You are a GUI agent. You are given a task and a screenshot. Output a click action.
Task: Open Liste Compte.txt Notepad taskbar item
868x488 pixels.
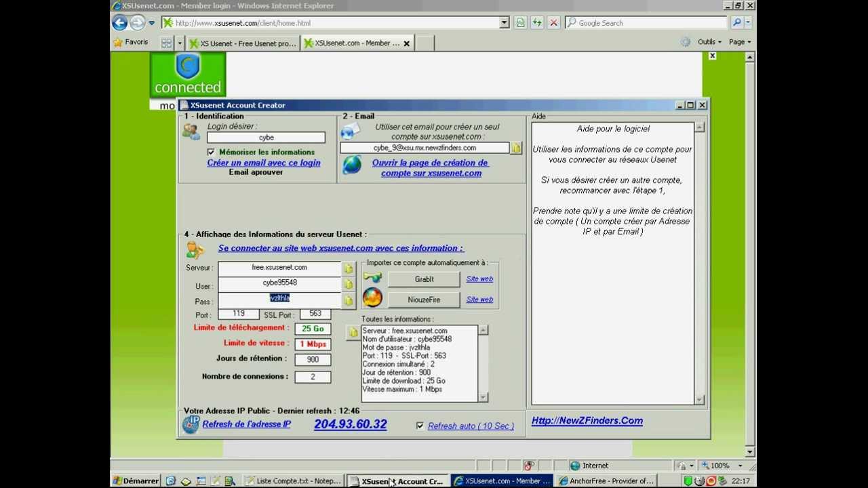pyautogui.click(x=293, y=481)
